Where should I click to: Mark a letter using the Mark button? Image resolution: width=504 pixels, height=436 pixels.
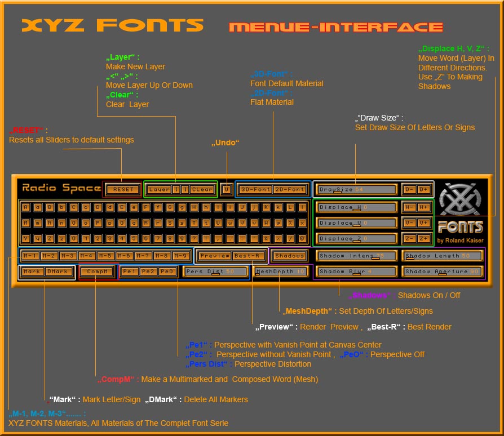click(32, 271)
